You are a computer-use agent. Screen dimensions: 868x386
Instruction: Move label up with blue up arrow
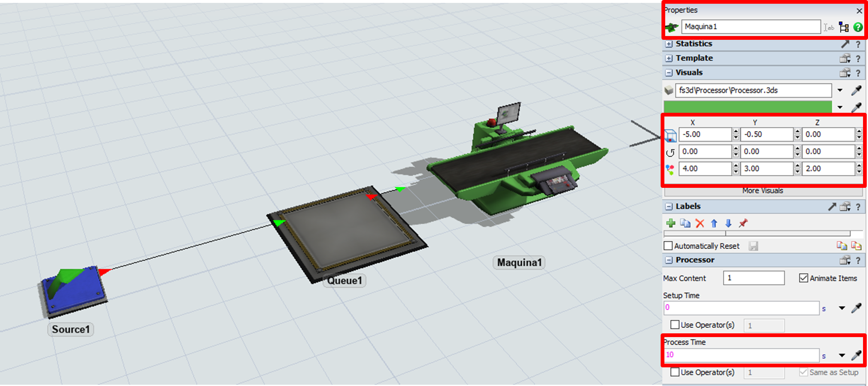click(714, 223)
